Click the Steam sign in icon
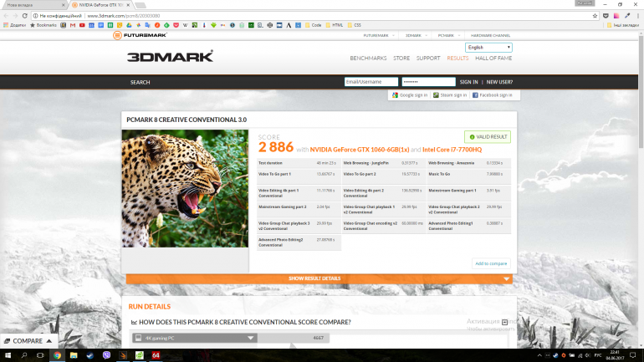This screenshot has width=644, height=362. click(436, 94)
